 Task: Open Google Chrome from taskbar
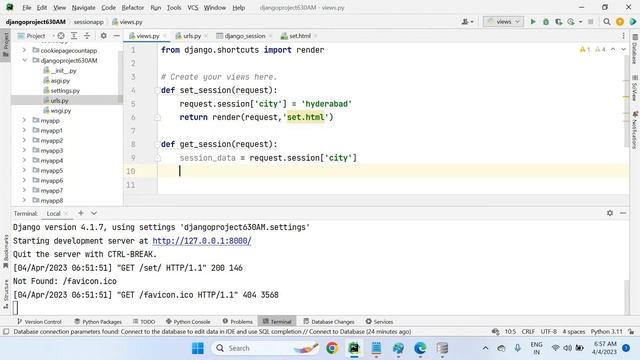coord(332,348)
